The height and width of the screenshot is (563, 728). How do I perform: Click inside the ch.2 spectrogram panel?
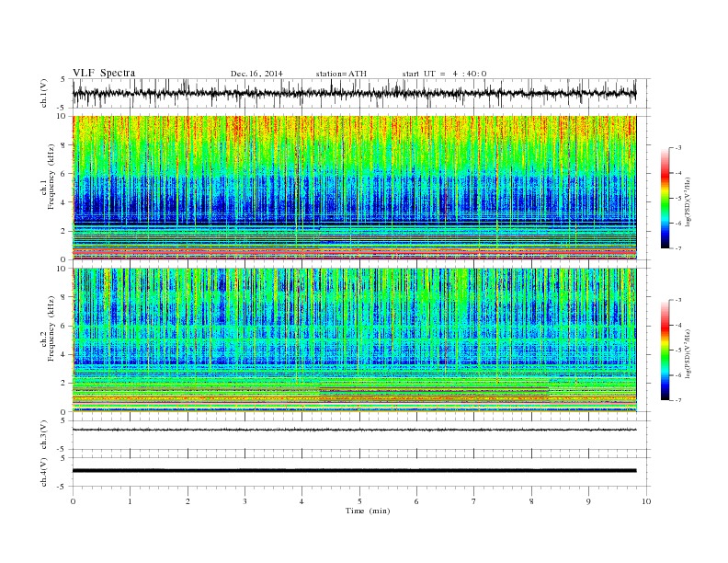pos(354,339)
